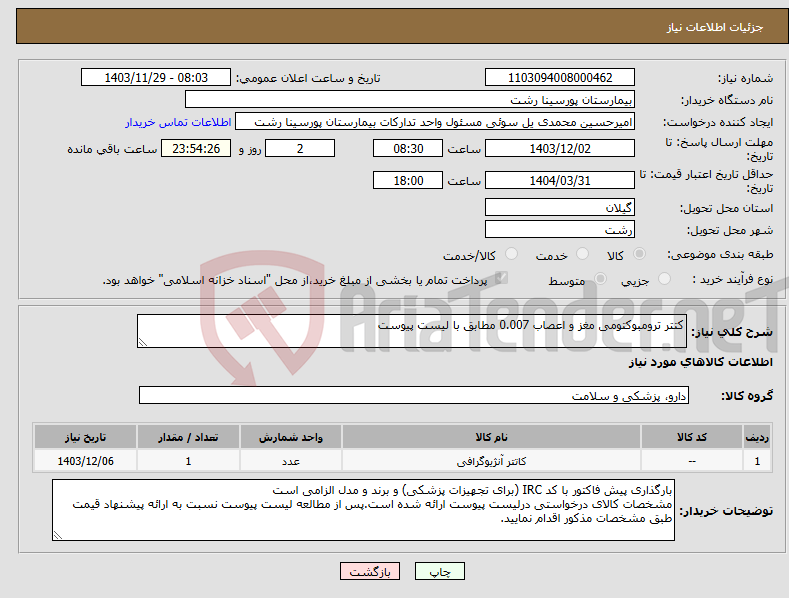Screen dimensions: 789x598
Task: Click the requester field امیرحسین محمدی
Action: [x=435, y=122]
